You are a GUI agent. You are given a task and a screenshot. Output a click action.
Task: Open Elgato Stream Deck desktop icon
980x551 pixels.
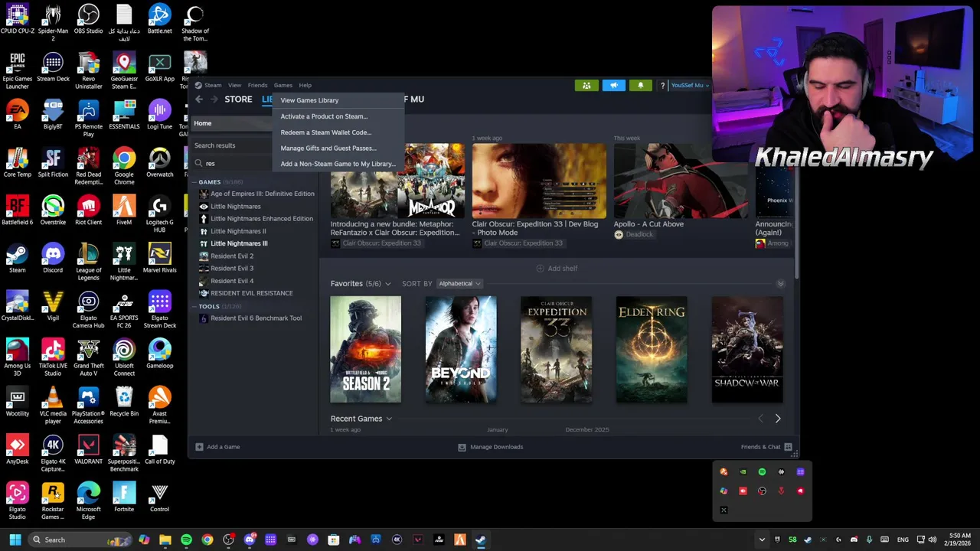tap(159, 309)
